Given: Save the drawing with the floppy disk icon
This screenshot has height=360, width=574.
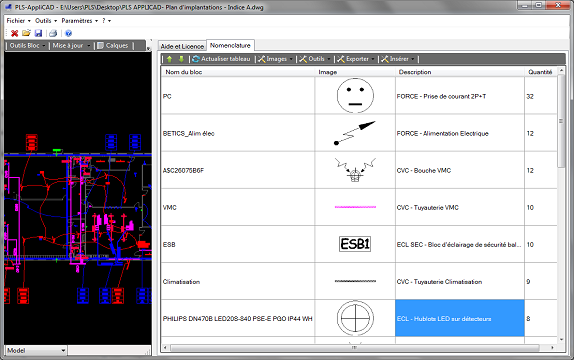Looking at the screenshot, I should coord(38,33).
